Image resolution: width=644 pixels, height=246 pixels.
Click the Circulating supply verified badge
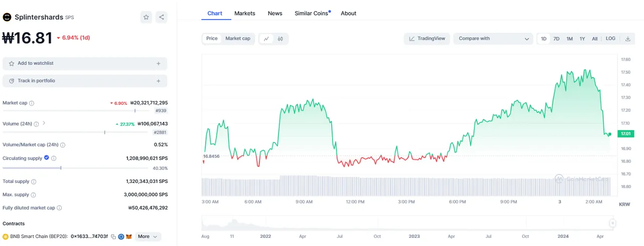point(47,158)
